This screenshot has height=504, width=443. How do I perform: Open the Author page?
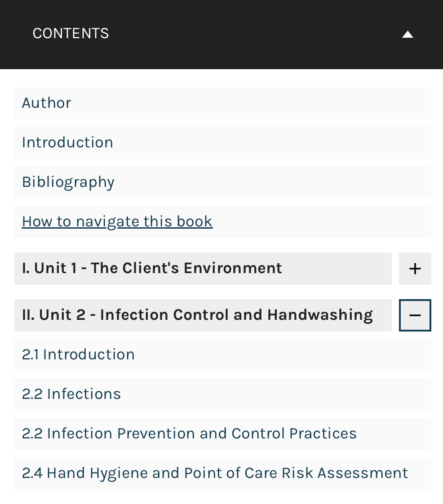46,103
